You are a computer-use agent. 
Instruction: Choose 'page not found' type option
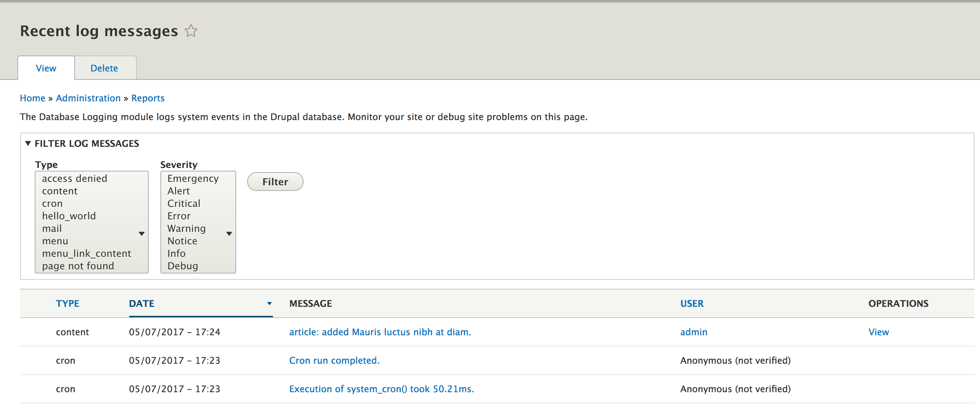78,266
